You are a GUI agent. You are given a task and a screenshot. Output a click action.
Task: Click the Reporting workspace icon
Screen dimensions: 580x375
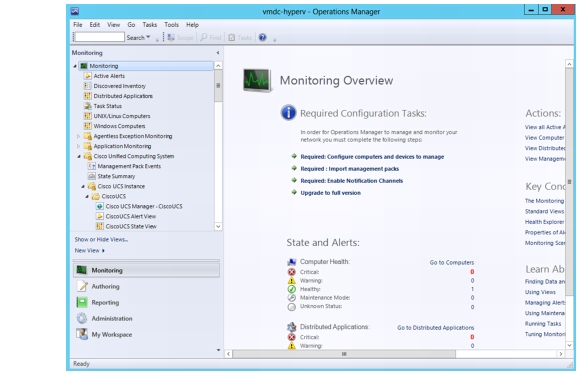click(82, 302)
